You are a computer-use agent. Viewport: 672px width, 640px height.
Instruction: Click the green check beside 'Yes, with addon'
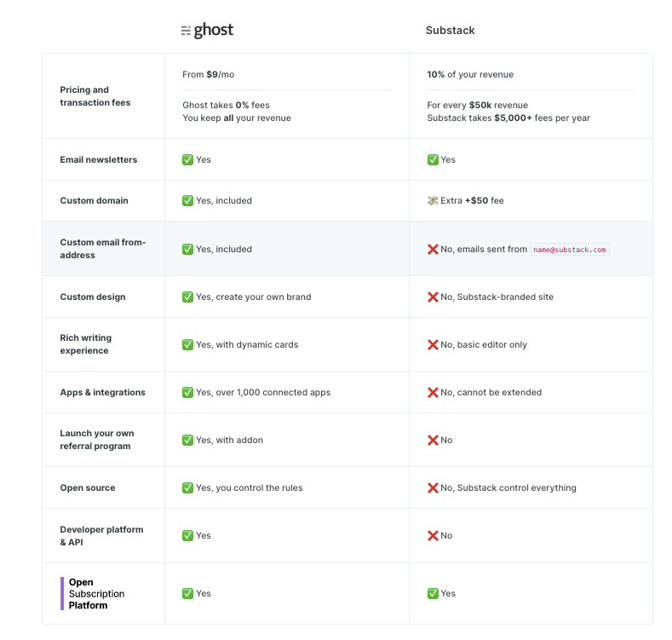pos(187,440)
